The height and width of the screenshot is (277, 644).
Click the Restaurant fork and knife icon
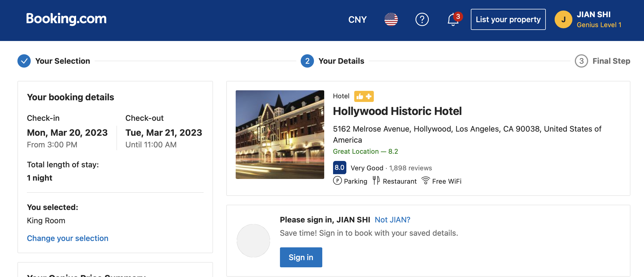376,181
